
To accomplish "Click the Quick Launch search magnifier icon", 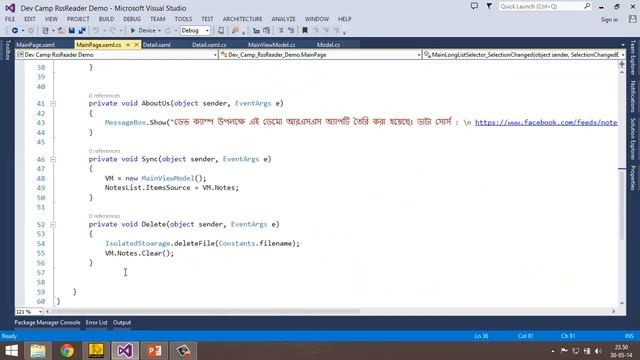I will (x=587, y=6).
